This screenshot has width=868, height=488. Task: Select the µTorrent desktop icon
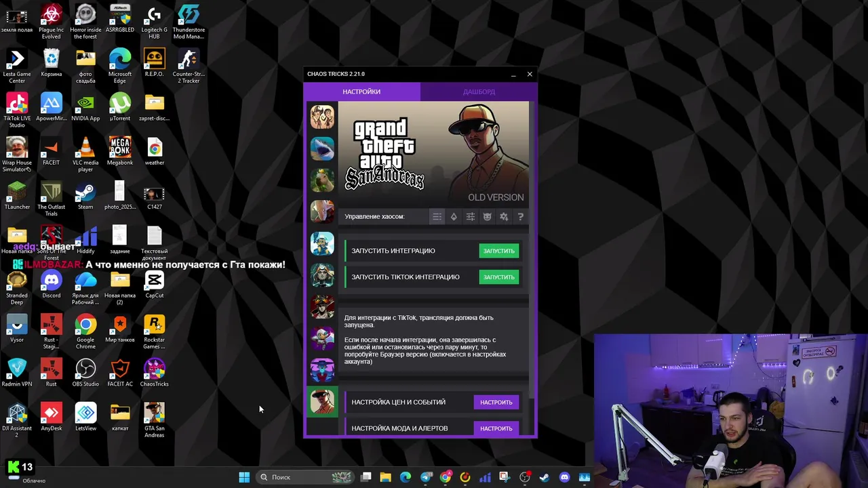click(120, 107)
